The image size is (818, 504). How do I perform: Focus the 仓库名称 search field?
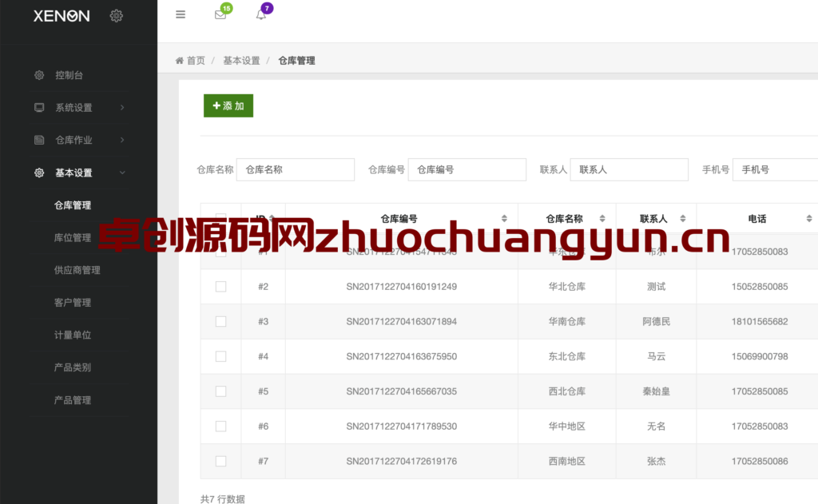pyautogui.click(x=296, y=169)
